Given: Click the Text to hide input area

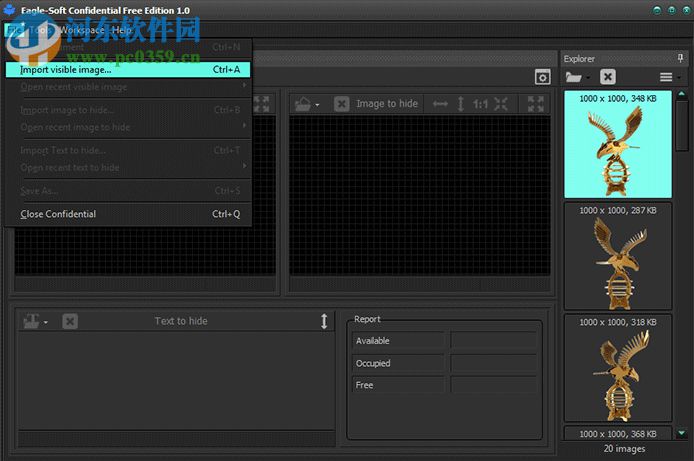Looking at the screenshot, I should (176, 381).
